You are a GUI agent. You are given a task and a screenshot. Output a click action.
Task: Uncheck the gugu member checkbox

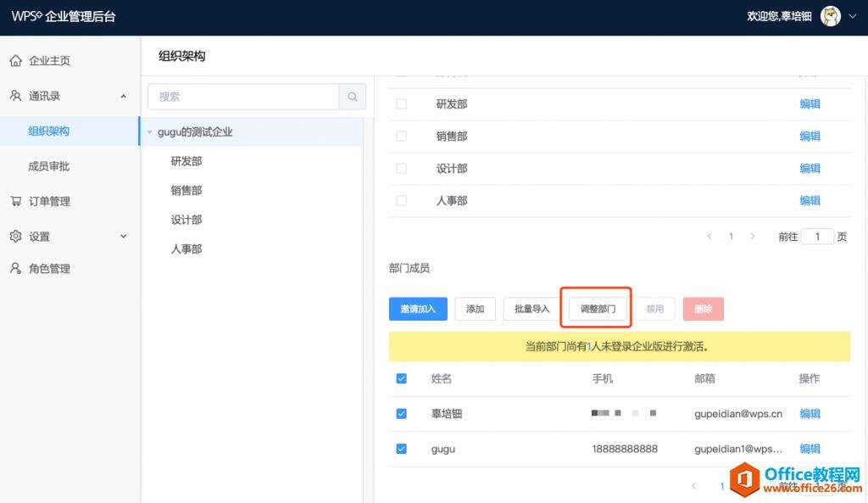(x=401, y=449)
